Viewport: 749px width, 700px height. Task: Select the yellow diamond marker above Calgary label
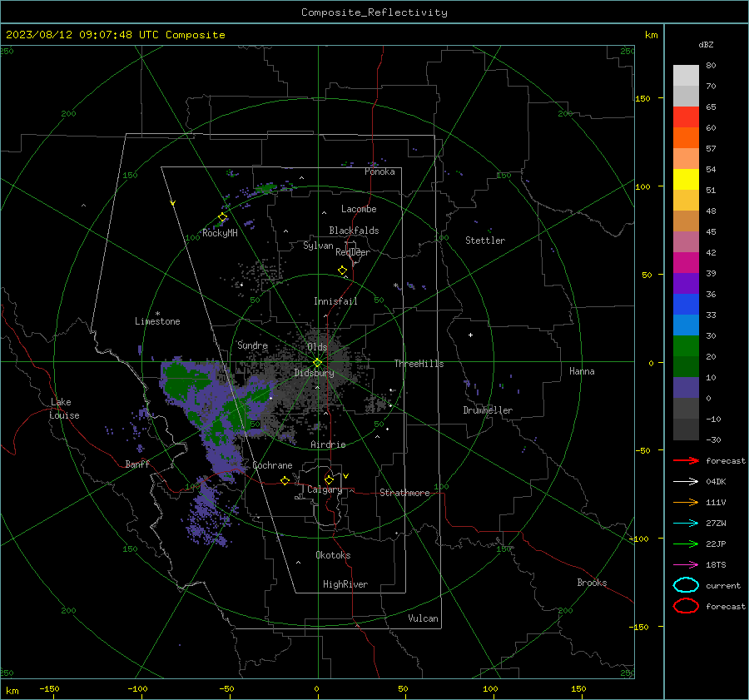pyautogui.click(x=329, y=479)
